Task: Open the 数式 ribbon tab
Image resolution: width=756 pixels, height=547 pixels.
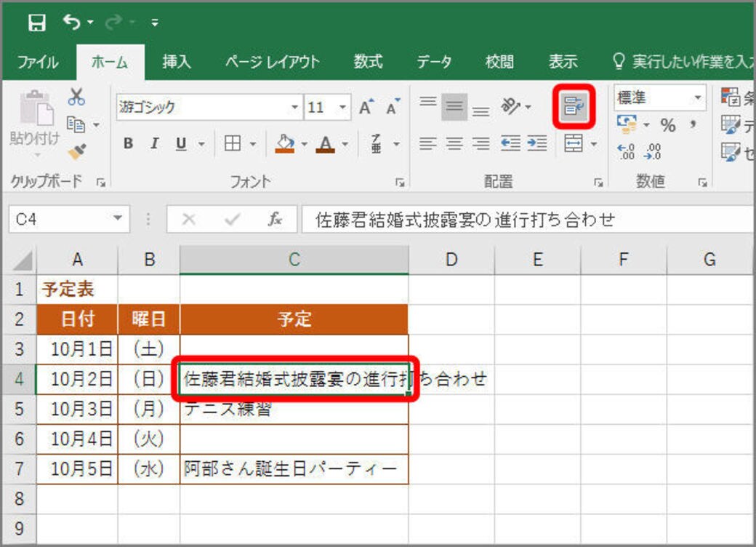Action: click(368, 62)
